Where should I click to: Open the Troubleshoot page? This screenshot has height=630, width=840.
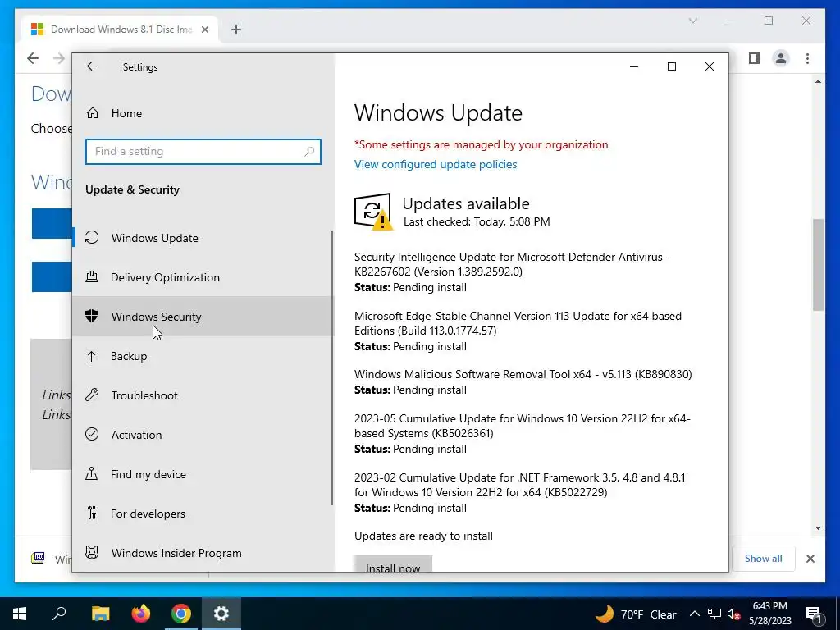coord(203,395)
